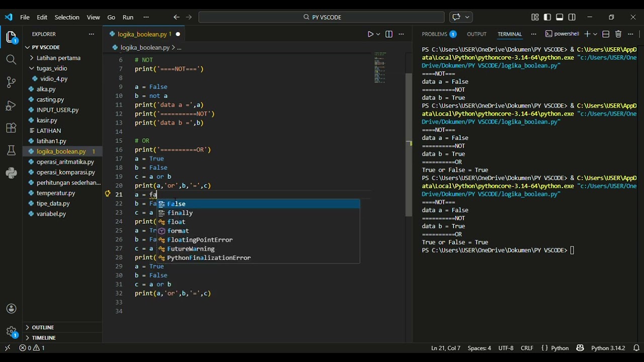
Task: Kill terminal with the trash icon
Action: tap(618, 34)
